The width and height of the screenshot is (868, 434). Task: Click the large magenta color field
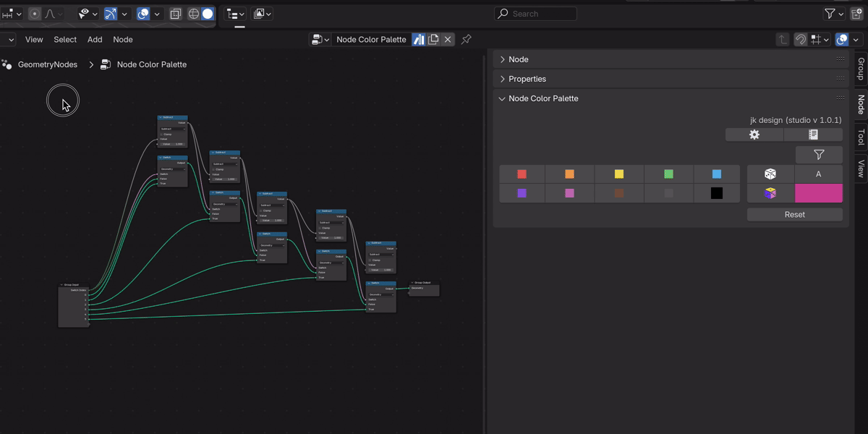pos(819,193)
